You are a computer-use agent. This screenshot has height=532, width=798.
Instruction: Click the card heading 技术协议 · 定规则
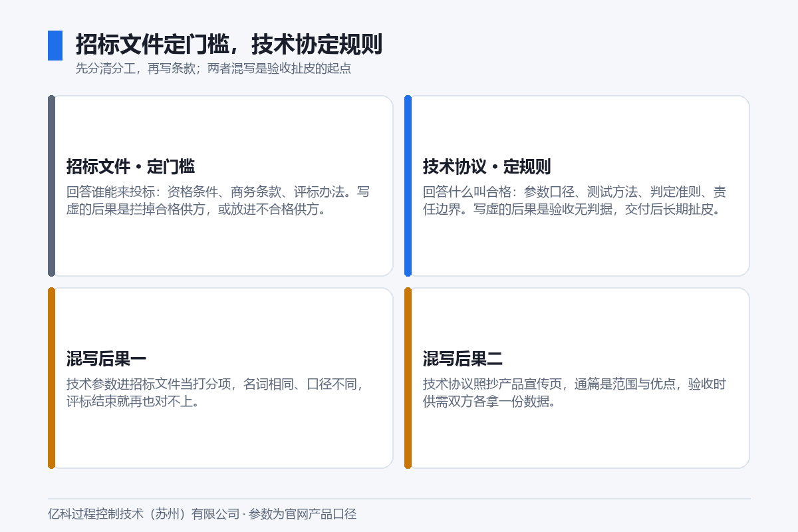[487, 166]
